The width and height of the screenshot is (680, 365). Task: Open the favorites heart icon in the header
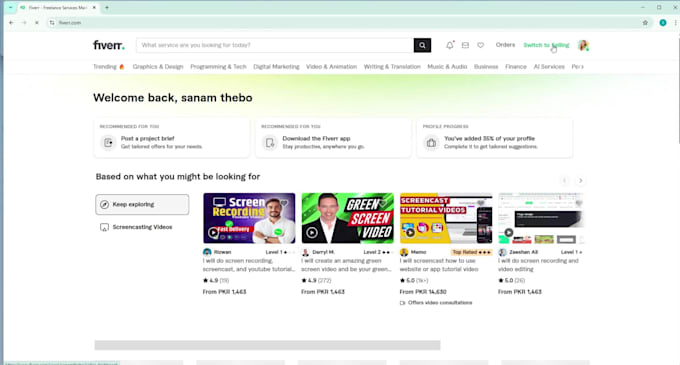[x=481, y=45]
